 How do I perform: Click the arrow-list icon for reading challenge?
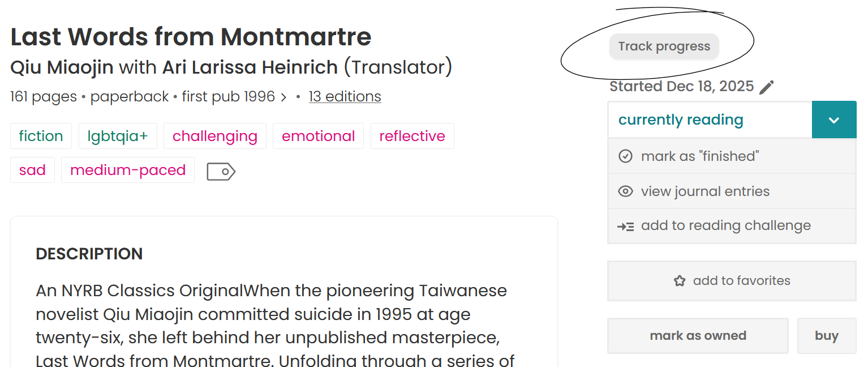tap(625, 227)
